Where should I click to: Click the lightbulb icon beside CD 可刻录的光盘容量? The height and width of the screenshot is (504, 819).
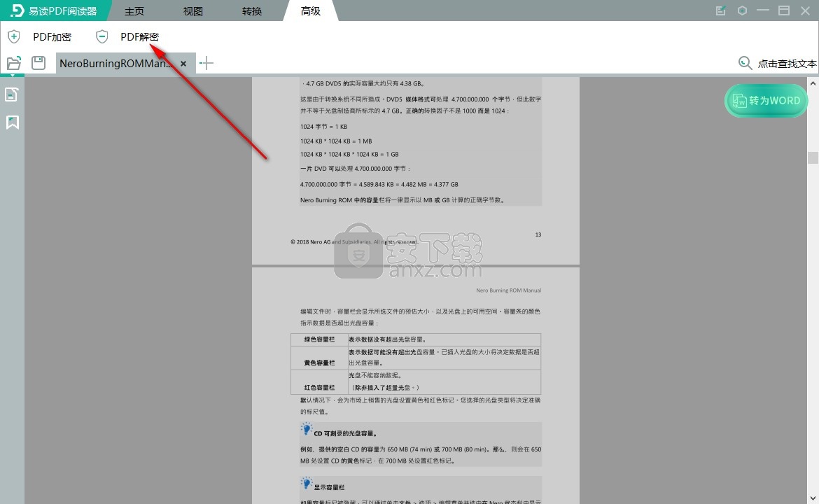point(307,429)
